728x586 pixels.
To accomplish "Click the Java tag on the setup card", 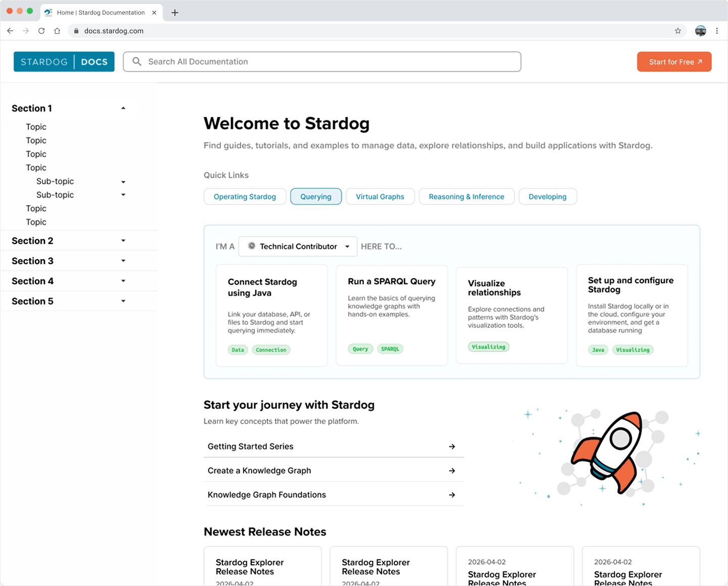I will coord(598,350).
